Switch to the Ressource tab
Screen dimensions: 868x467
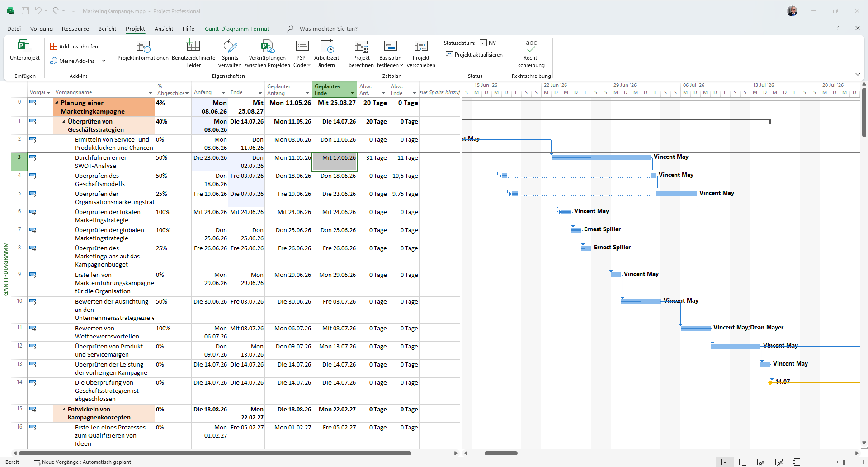click(x=75, y=29)
